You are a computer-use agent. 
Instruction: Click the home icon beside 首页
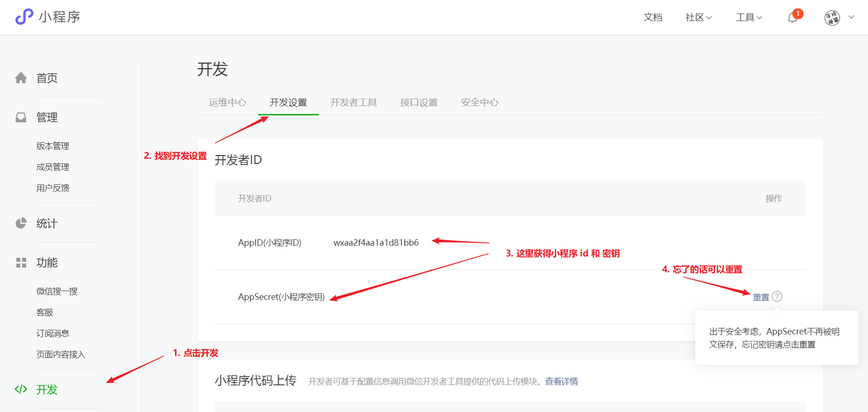[x=21, y=78]
